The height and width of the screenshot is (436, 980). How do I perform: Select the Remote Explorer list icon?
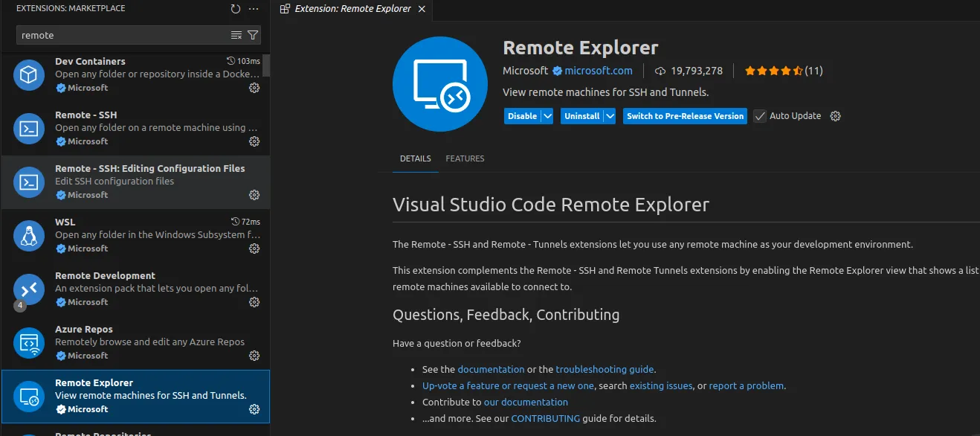click(29, 397)
